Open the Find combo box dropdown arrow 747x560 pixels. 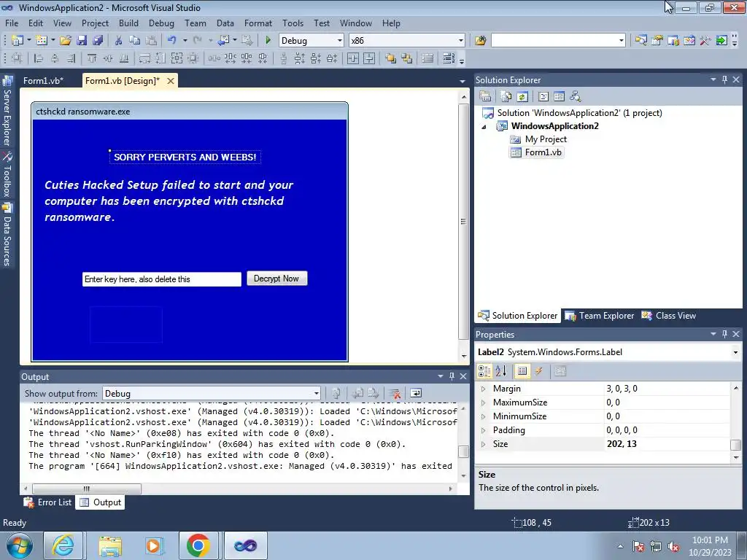click(622, 41)
